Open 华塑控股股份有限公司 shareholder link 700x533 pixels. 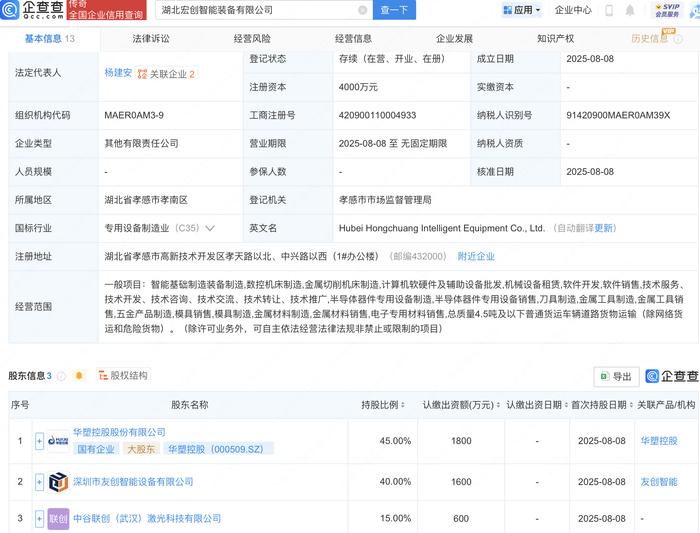(x=119, y=432)
